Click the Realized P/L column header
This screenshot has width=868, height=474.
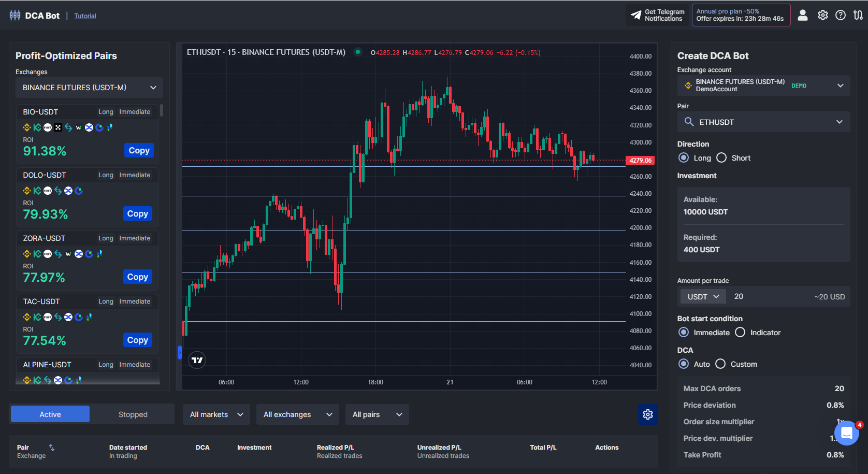[336, 448]
